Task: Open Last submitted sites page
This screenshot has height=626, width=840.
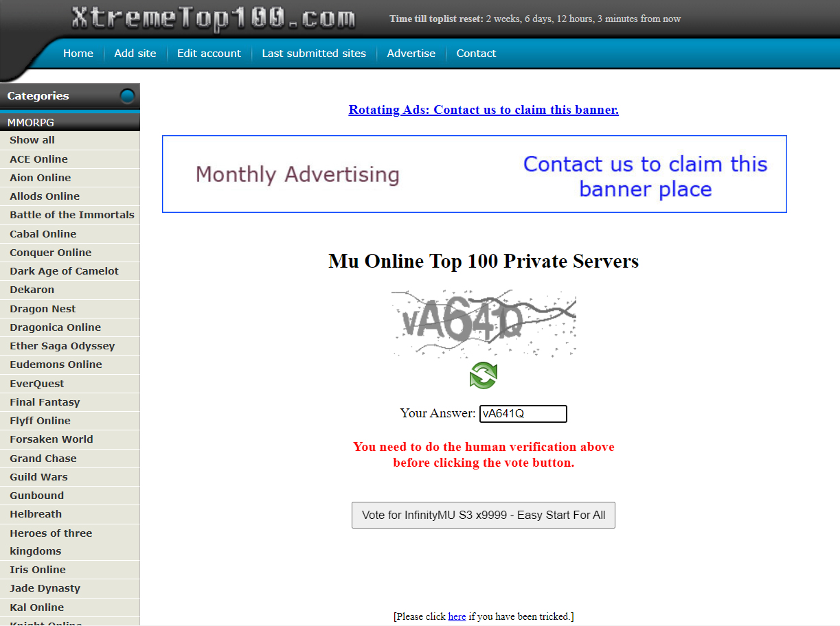Action: pos(314,54)
